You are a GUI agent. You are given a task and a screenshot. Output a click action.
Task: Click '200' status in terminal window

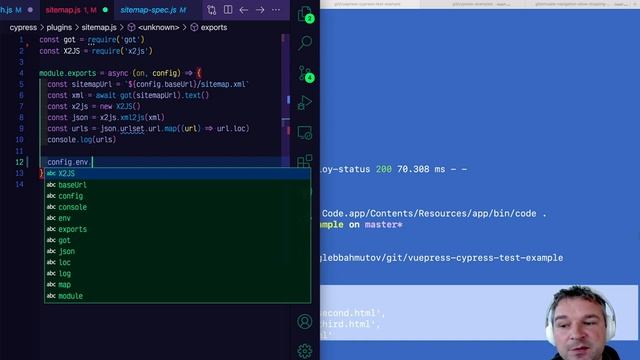tap(383, 169)
